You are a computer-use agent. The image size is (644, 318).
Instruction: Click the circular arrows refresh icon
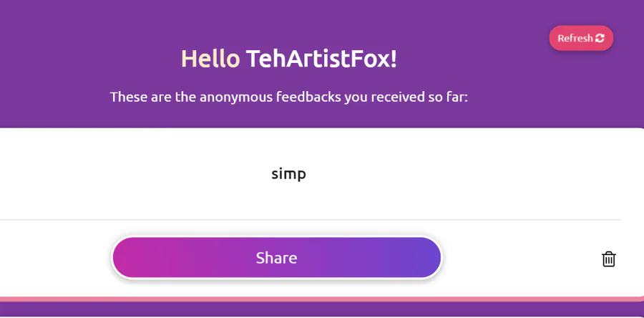[x=600, y=38]
